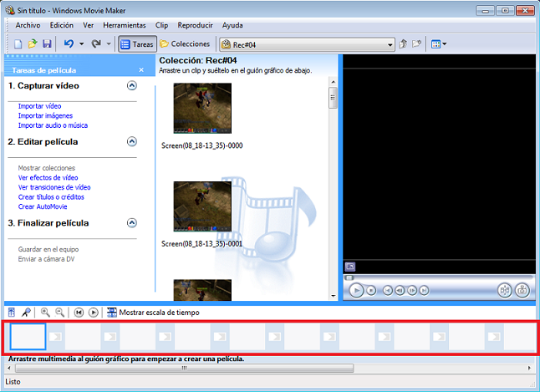Screen dimensions: 540x392
Task: Click the storyboard scrollbar left arrow
Action: click(9, 368)
